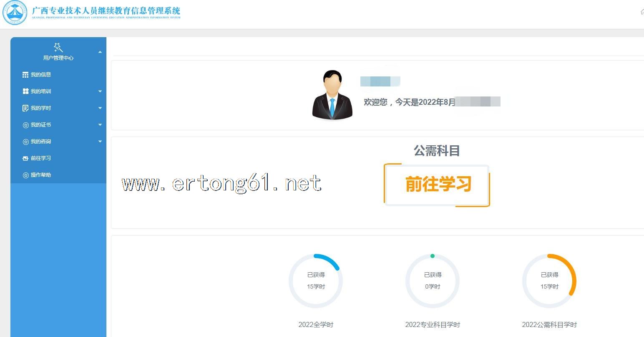Expand the 我的咨询 dropdown arrow
This screenshot has height=337, width=644.
(100, 142)
